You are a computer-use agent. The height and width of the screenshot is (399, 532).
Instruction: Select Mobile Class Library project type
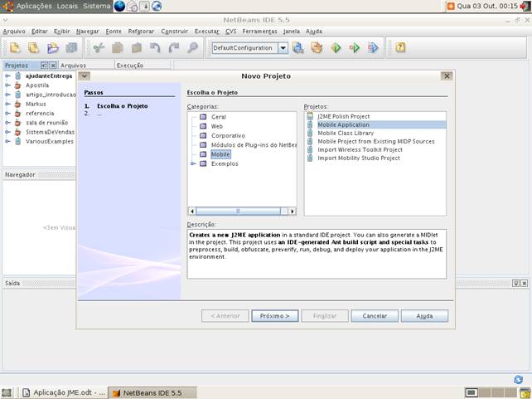(345, 133)
